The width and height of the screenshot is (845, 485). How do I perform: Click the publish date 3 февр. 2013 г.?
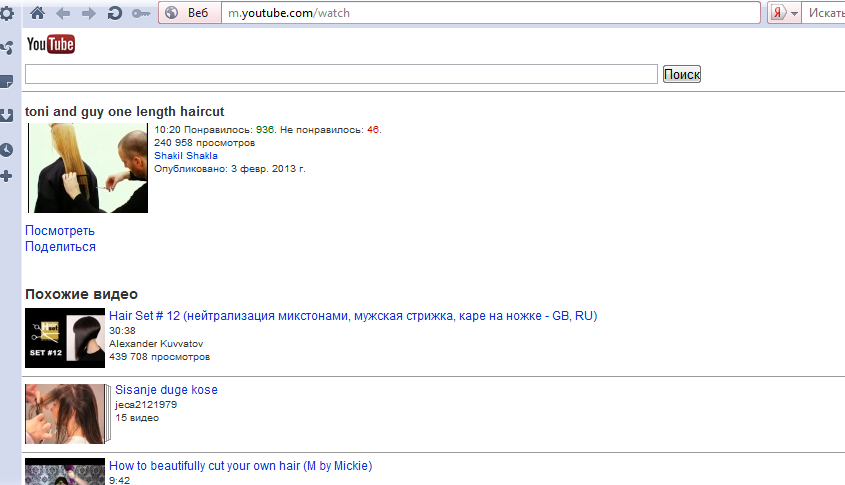point(268,169)
